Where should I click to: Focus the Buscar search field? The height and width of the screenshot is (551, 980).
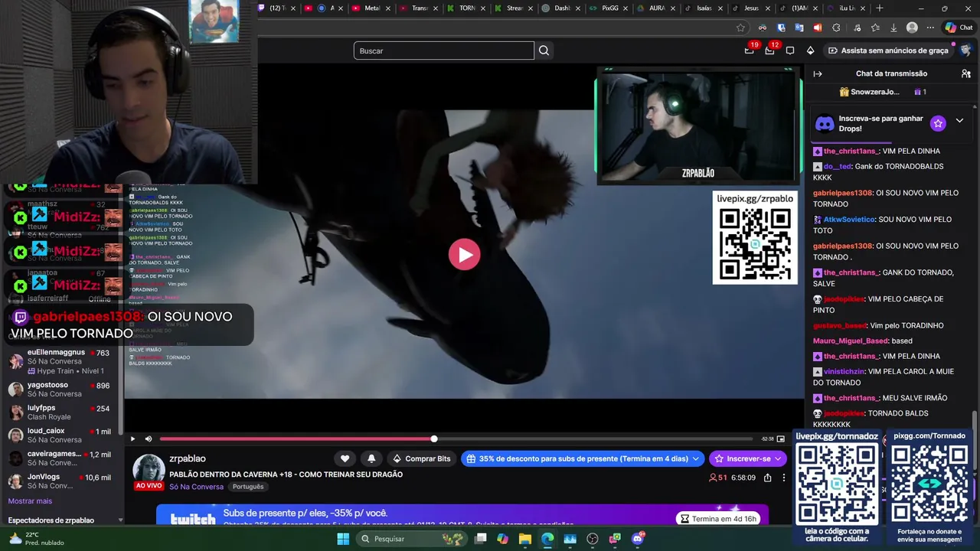[444, 51]
